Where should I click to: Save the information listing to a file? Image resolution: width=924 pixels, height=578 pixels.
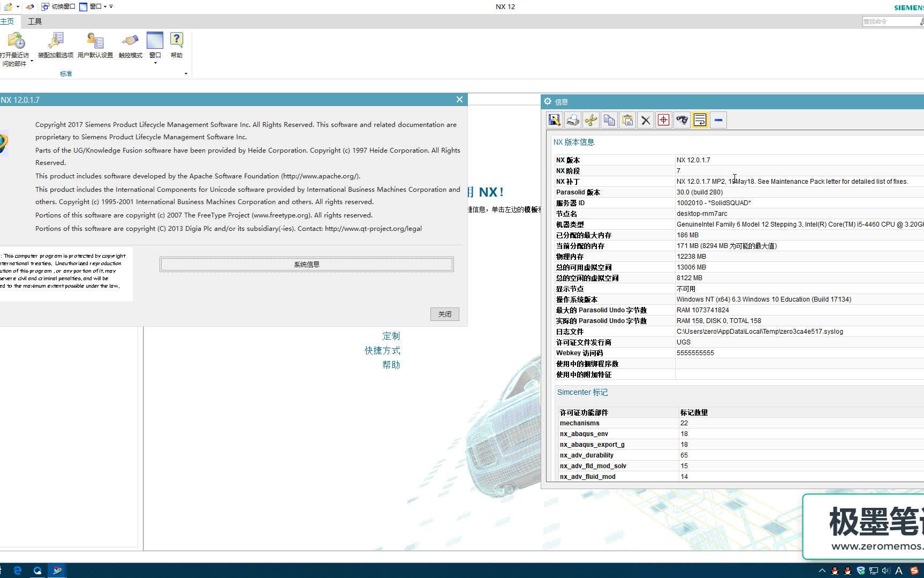554,119
